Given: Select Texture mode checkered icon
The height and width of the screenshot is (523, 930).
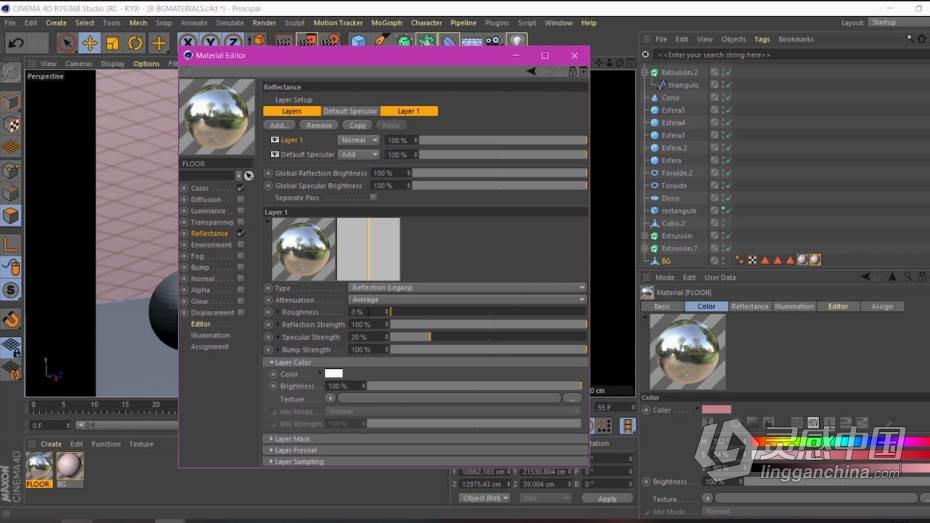Looking at the screenshot, I should point(11,124).
